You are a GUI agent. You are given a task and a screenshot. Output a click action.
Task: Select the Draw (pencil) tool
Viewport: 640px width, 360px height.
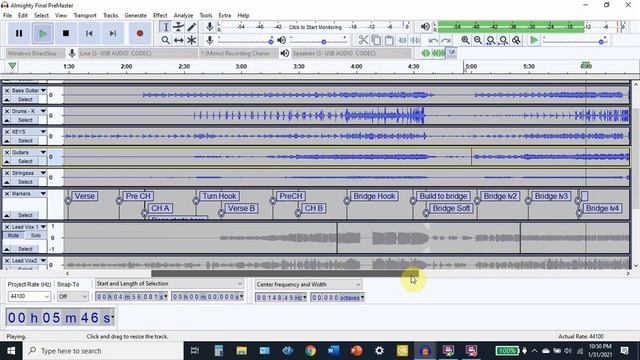[x=191, y=27]
